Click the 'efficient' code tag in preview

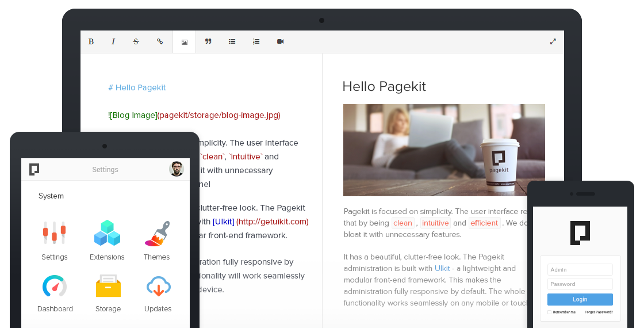point(484,223)
